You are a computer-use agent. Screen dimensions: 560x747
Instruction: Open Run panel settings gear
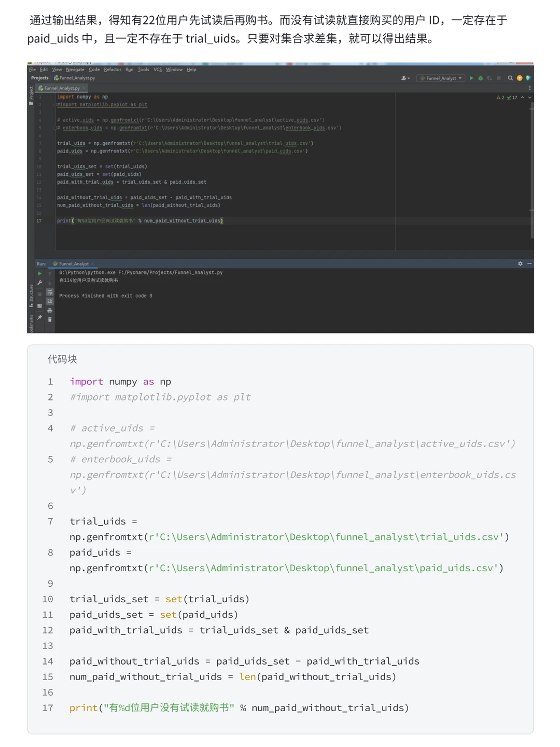(520, 264)
